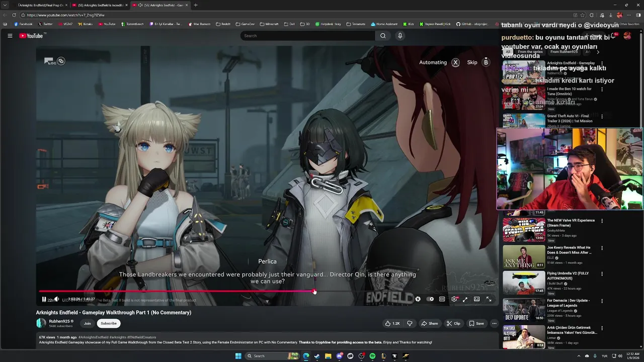
Task: Open the GameDev bookmark folder
Action: pos(245,24)
